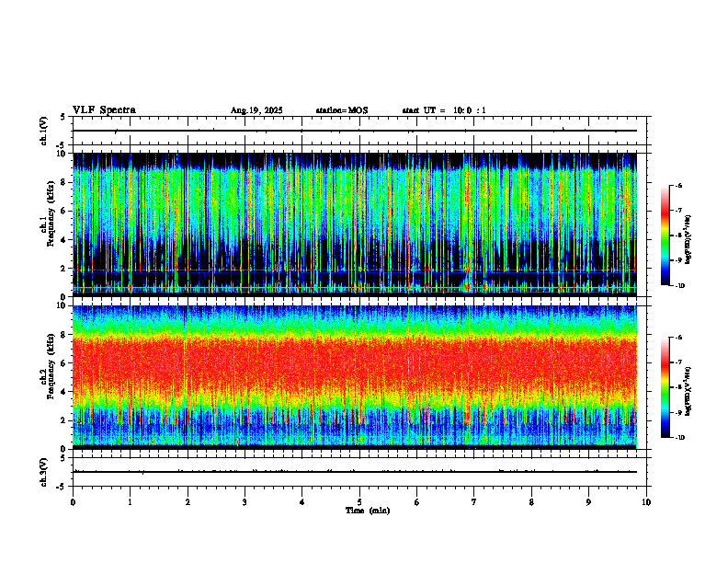728x563 pixels.
Task: Select the ch.1 "Frequency (kHz)" axis label
Action: tap(51, 214)
